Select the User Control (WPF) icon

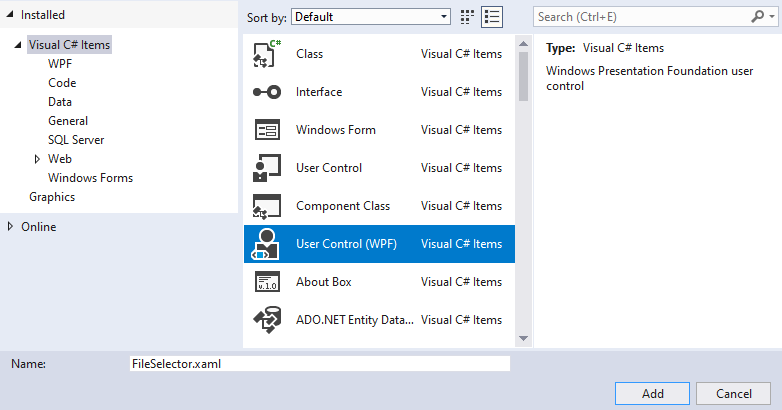[266, 244]
